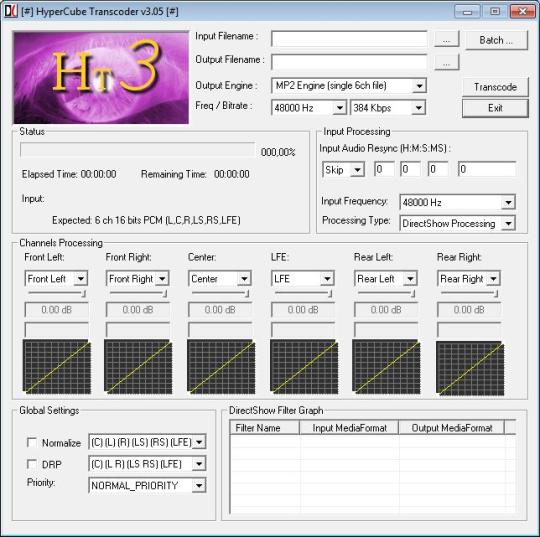Click the Output MediaFormat column header

[451, 427]
